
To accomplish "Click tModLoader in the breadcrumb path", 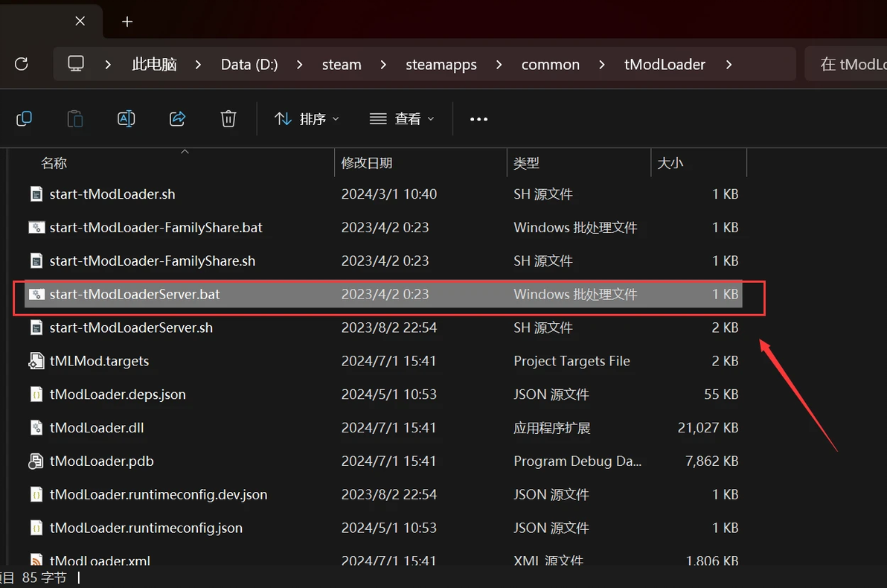I will click(x=665, y=65).
